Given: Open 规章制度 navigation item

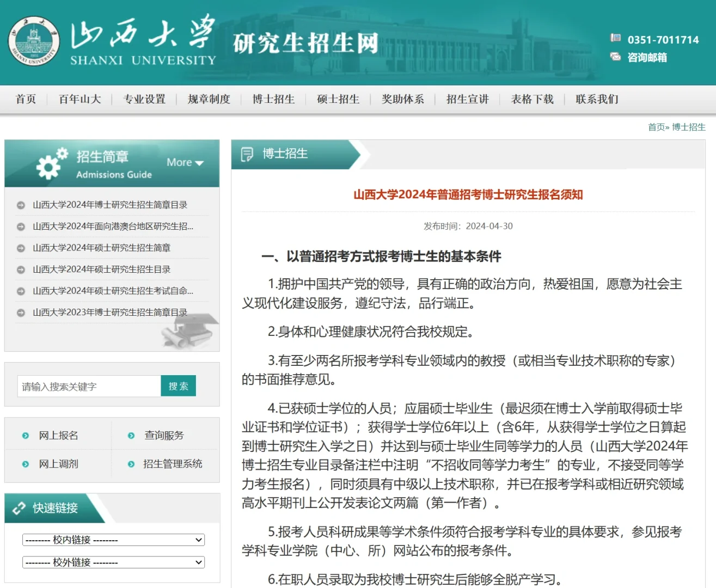Looking at the screenshot, I should 209,99.
